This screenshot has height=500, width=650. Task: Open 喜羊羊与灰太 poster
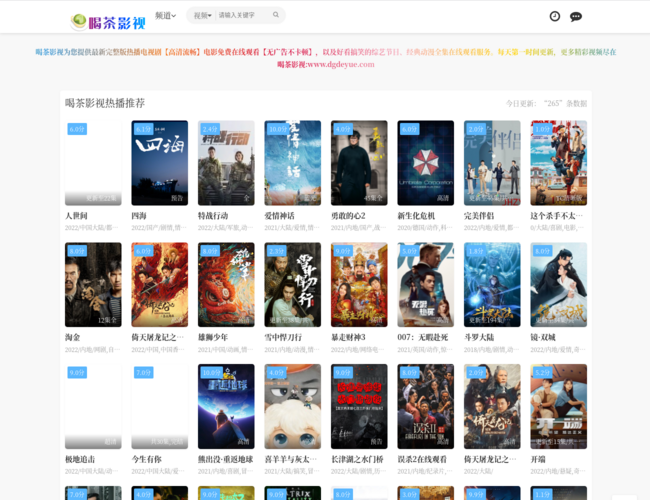293,406
